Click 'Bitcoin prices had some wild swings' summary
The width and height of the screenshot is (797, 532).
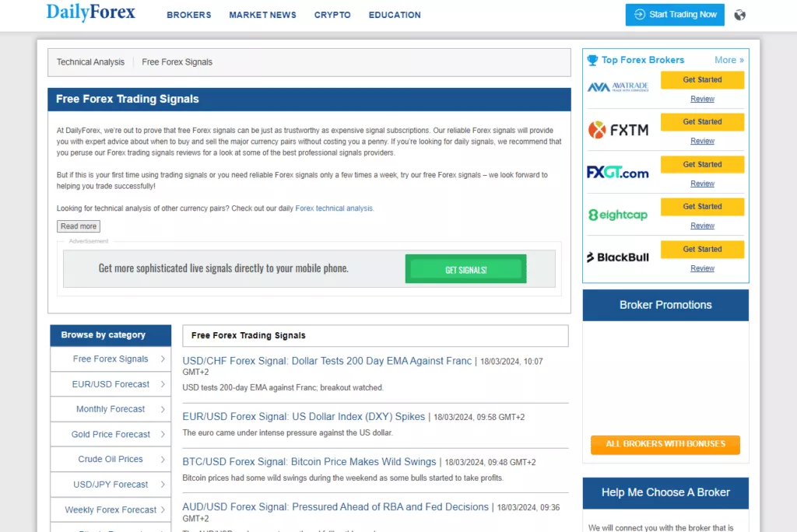coord(342,478)
